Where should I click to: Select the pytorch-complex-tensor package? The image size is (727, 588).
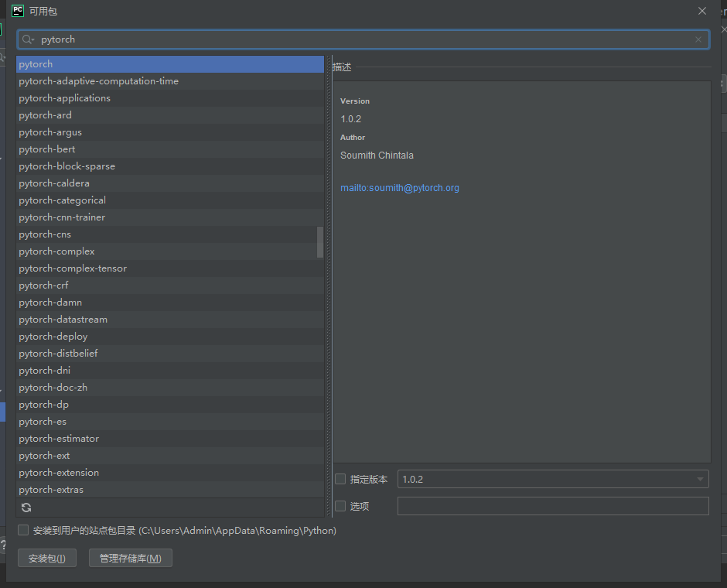click(169, 268)
